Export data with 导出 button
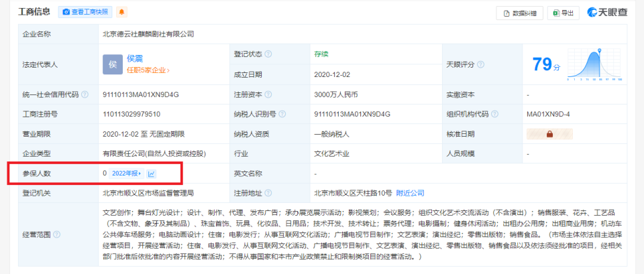 click(563, 13)
